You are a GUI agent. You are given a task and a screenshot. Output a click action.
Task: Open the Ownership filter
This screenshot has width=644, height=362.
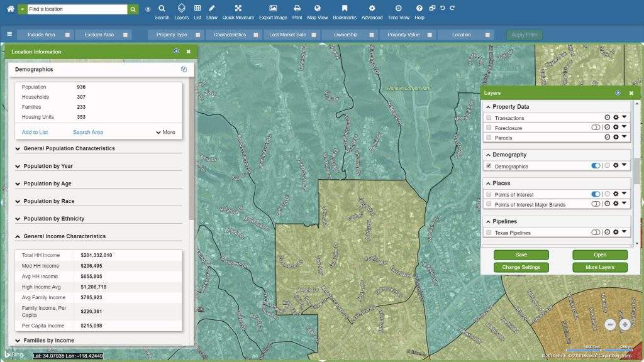[x=349, y=35]
